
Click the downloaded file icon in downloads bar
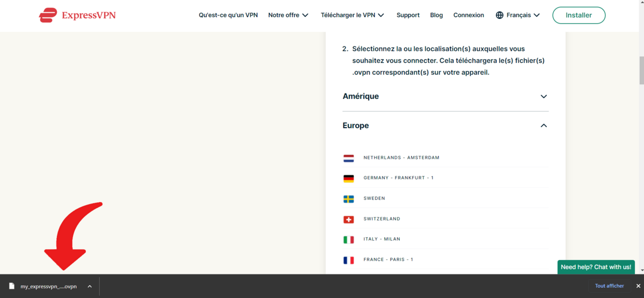point(11,286)
